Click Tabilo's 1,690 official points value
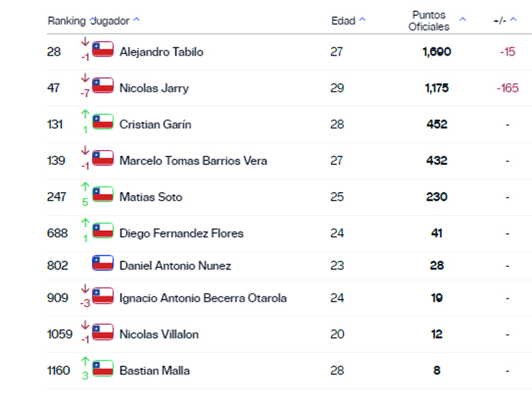 click(x=437, y=52)
